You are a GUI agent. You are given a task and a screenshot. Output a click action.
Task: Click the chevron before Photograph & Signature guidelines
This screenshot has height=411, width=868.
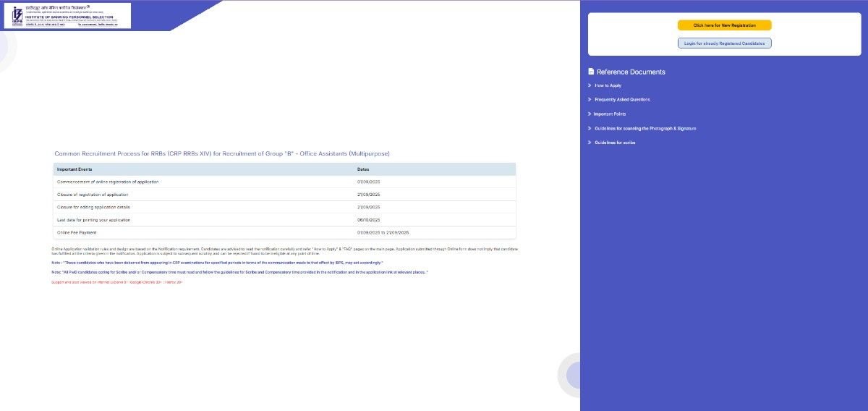click(x=590, y=128)
